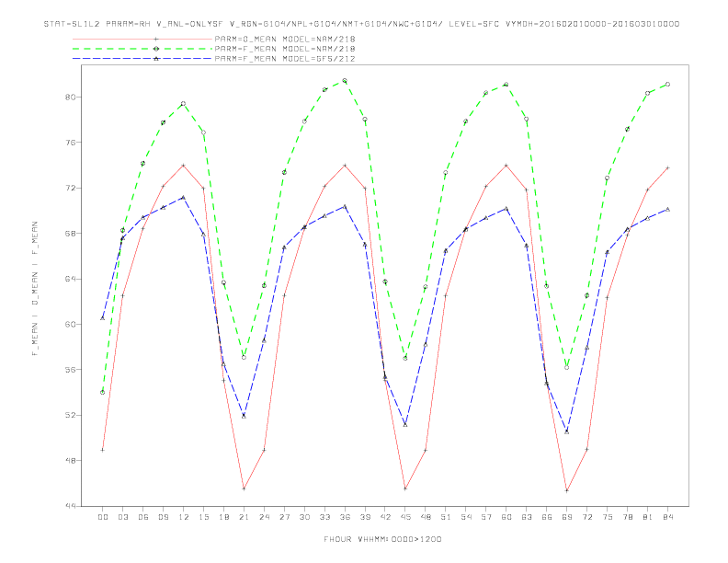Click the y-axis tick label 76
728x563 pixels.
pos(72,143)
